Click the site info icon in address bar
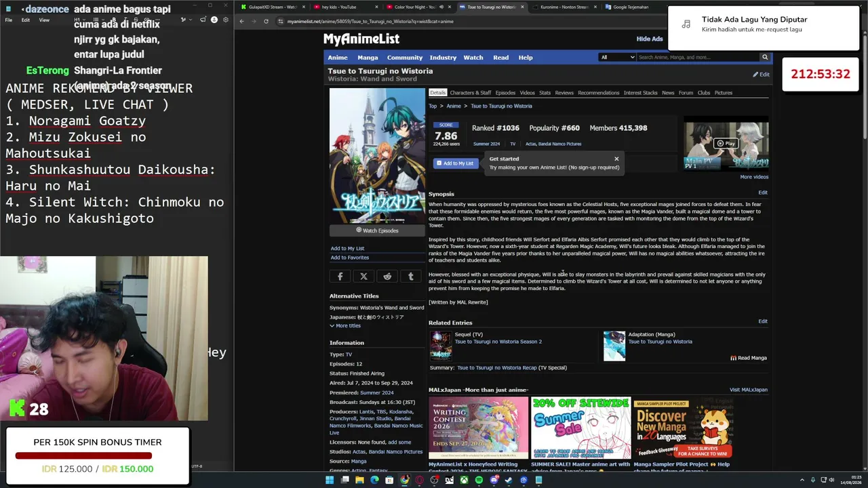Image resolution: width=868 pixels, height=488 pixels. coord(281,21)
